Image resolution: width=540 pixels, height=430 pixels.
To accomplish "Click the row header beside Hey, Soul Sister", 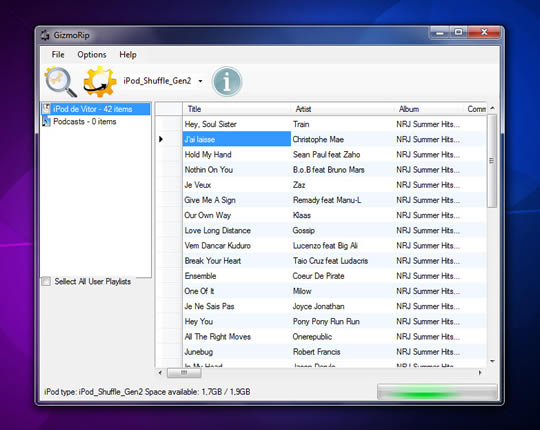I will pos(169,124).
